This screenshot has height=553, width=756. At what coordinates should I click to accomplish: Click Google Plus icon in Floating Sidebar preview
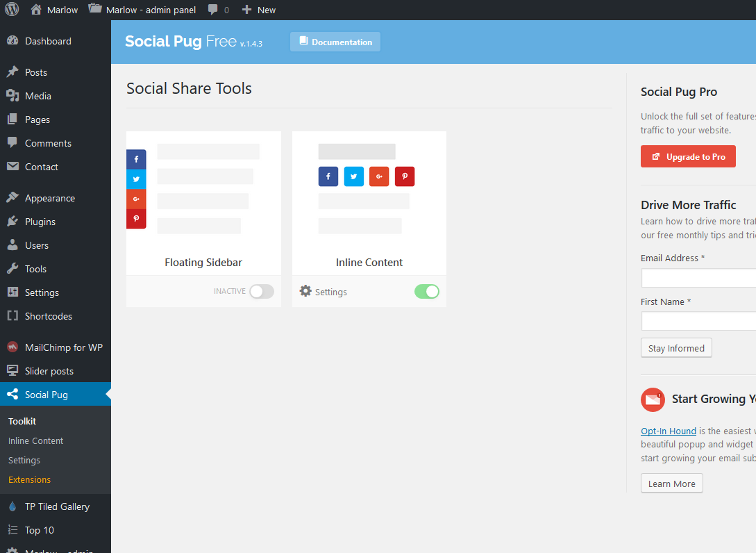[x=136, y=199]
